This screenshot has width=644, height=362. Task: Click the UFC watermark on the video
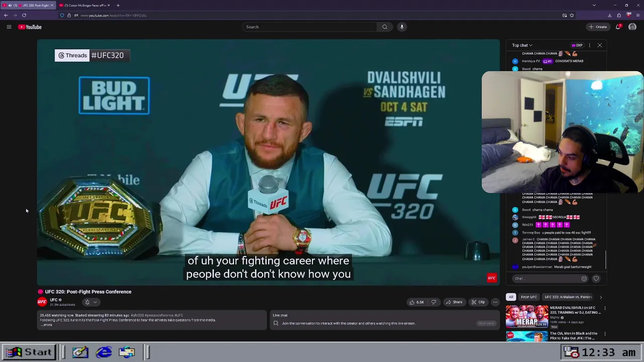492,278
